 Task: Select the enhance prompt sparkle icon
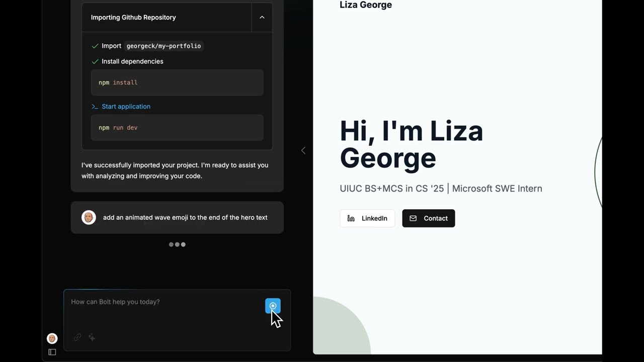coord(92,337)
